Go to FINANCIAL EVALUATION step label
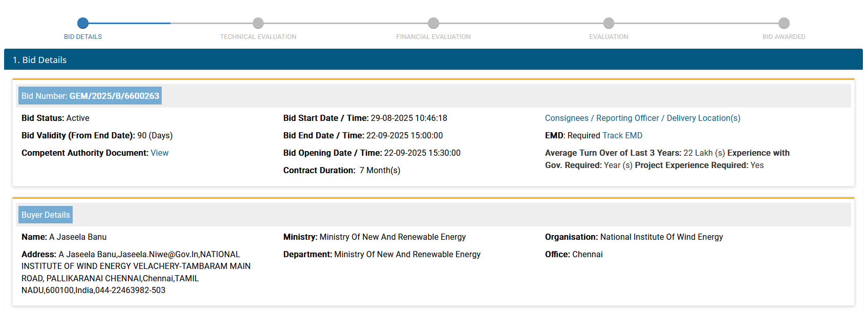Image resolution: width=868 pixels, height=312 pixels. (x=433, y=37)
